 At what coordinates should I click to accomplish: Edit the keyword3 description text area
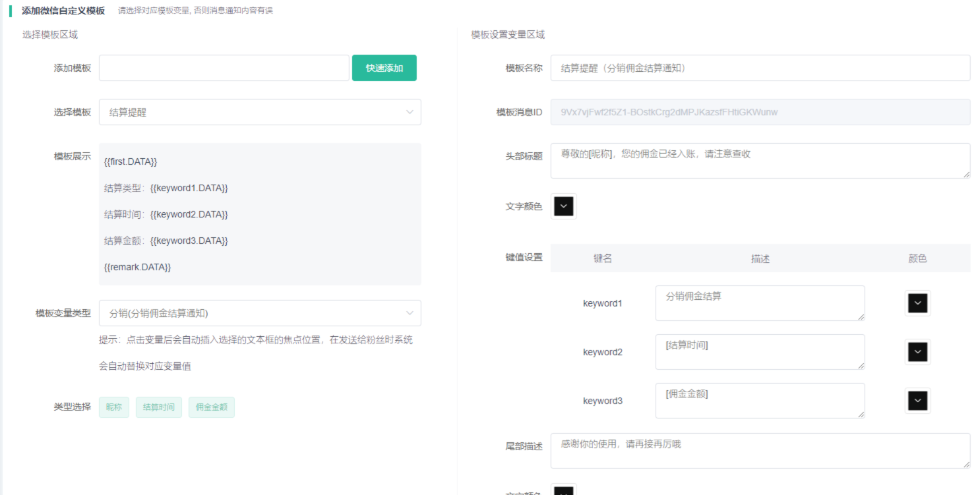pyautogui.click(x=760, y=401)
